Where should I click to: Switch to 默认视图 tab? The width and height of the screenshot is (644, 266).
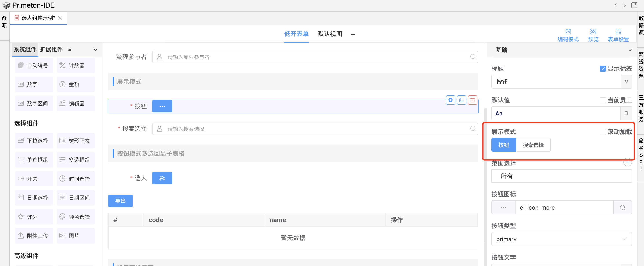point(329,34)
